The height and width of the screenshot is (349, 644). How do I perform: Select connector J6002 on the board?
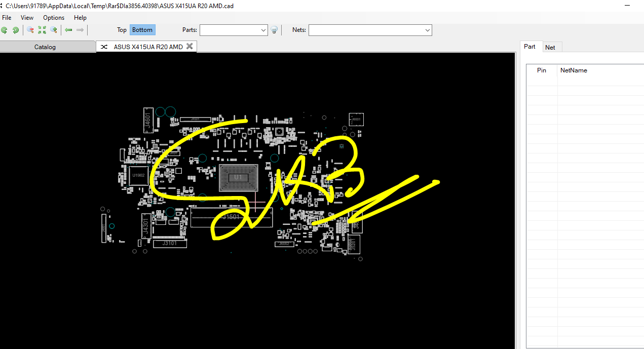coord(284,244)
